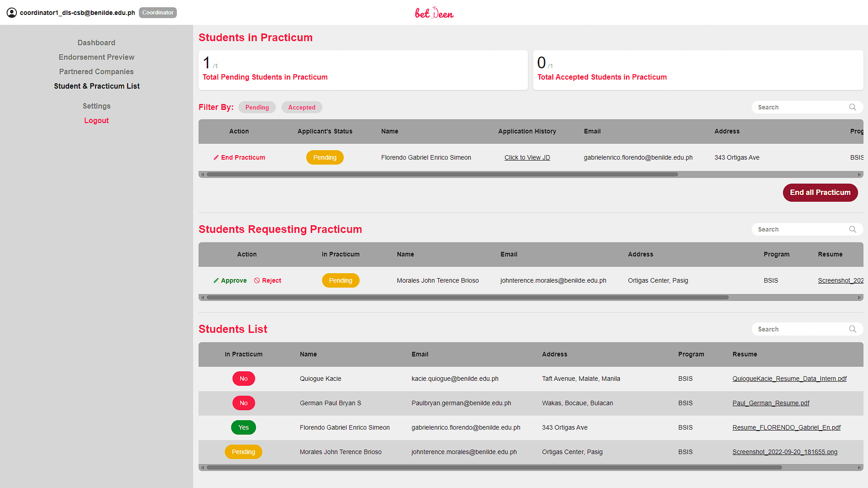The image size is (868, 488).
Task: Click the betDeen logo at top
Action: [434, 13]
